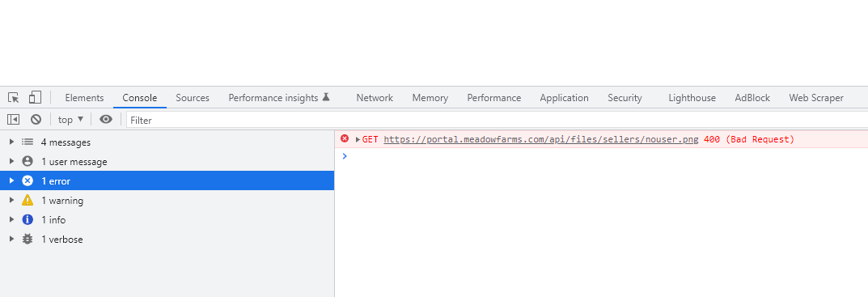Expand the 1 warning group arrow
The height and width of the screenshot is (297, 868).
tap(11, 200)
